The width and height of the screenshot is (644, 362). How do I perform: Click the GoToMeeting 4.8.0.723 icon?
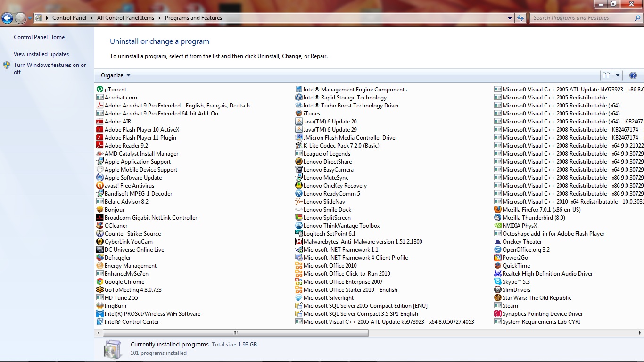(x=100, y=290)
